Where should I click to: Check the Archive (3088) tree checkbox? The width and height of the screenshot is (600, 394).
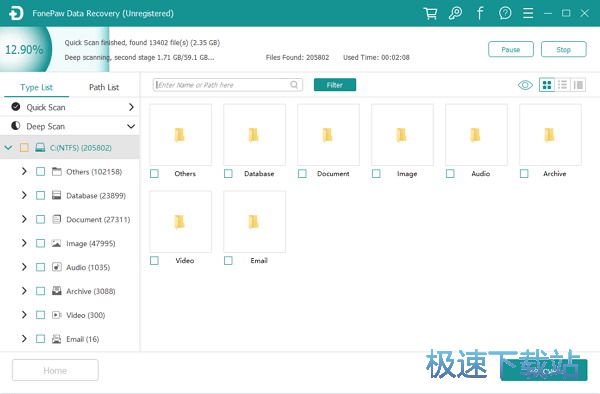(x=40, y=291)
